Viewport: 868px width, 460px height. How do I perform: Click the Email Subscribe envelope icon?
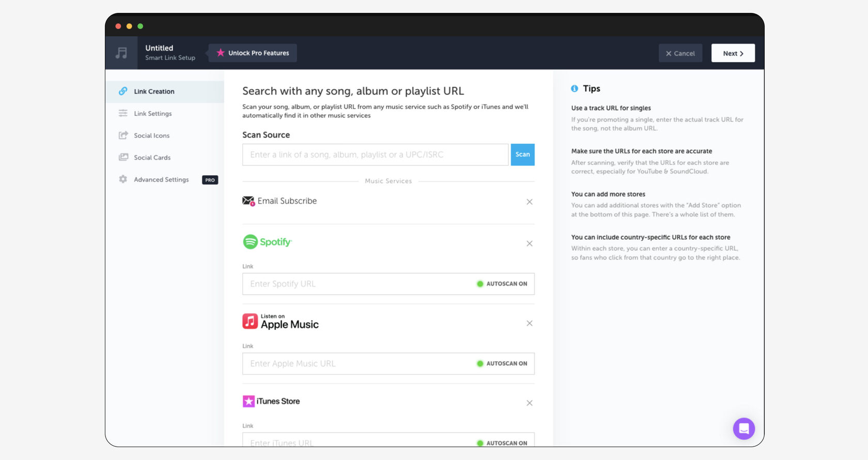tap(249, 201)
